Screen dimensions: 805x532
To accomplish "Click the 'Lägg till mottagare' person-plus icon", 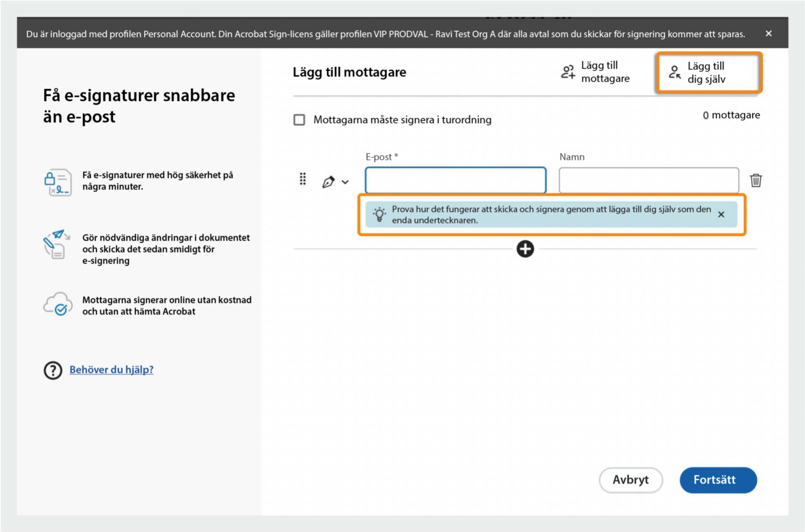I will coord(568,72).
